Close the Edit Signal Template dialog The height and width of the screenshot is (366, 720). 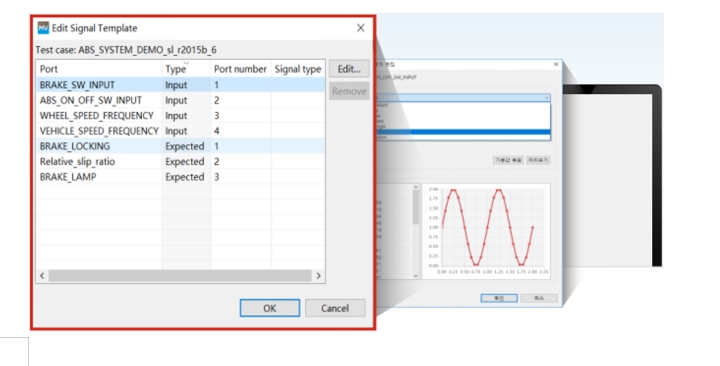click(x=360, y=28)
